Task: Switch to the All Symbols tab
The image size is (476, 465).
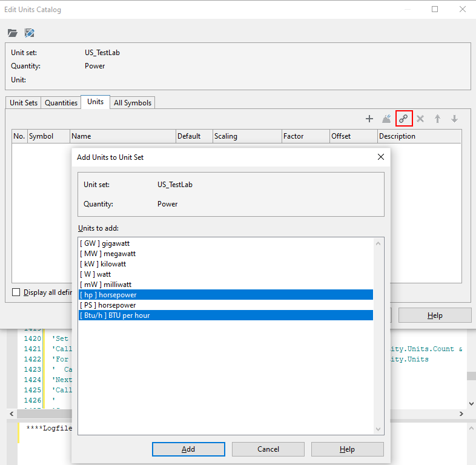Action: coord(133,103)
